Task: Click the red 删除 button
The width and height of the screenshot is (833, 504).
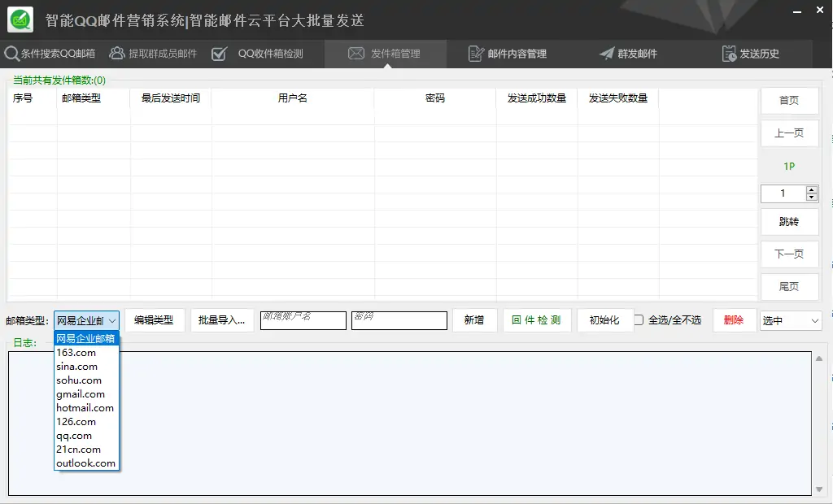Action: click(734, 319)
